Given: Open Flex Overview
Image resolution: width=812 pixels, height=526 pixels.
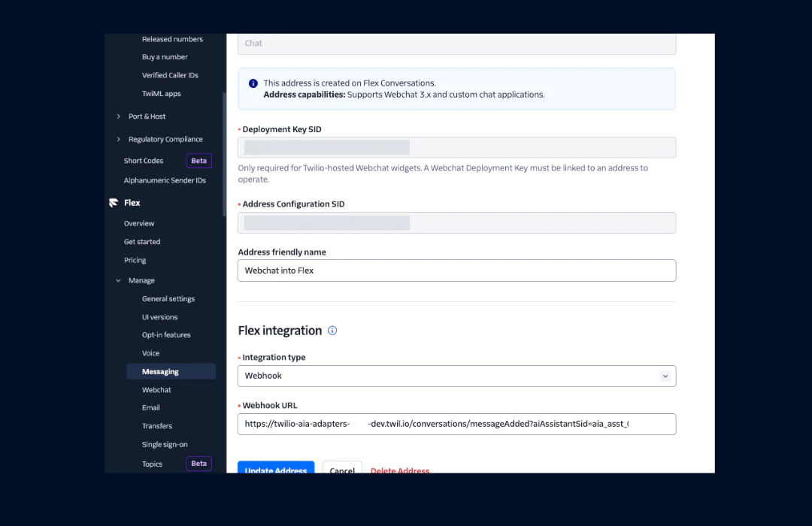Looking at the screenshot, I should click(139, 223).
